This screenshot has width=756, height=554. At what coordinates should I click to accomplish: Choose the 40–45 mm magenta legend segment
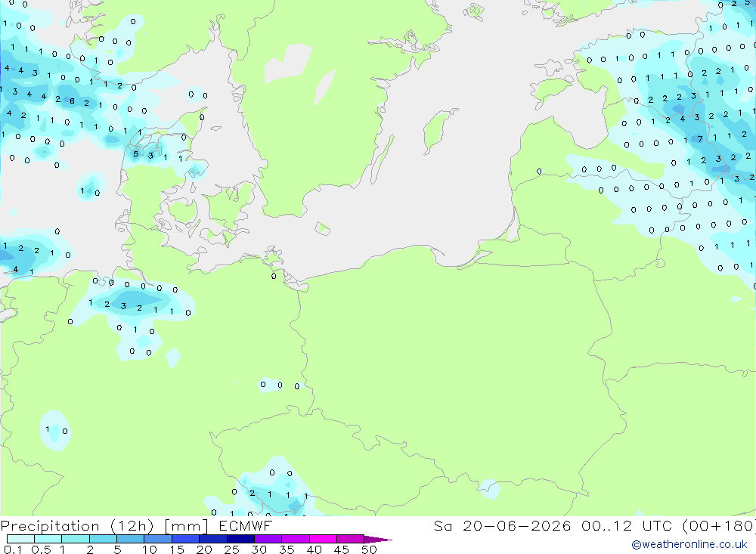click(323, 539)
